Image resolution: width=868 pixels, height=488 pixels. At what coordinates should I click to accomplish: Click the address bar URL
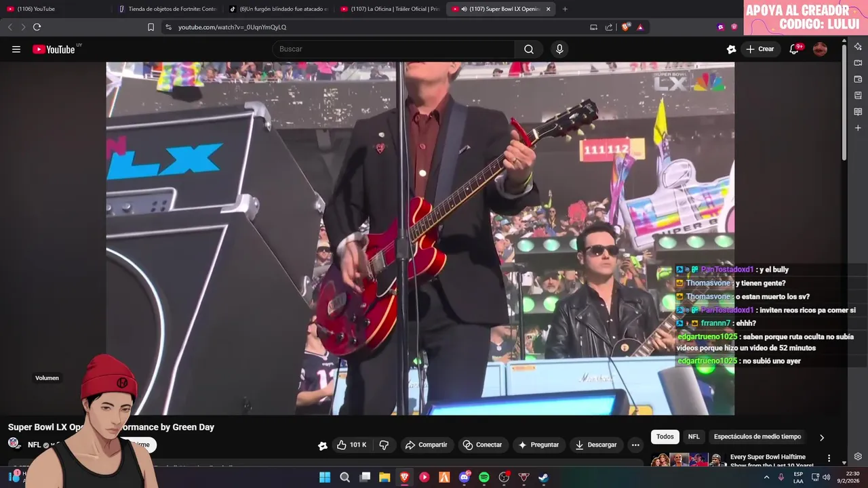232,27
